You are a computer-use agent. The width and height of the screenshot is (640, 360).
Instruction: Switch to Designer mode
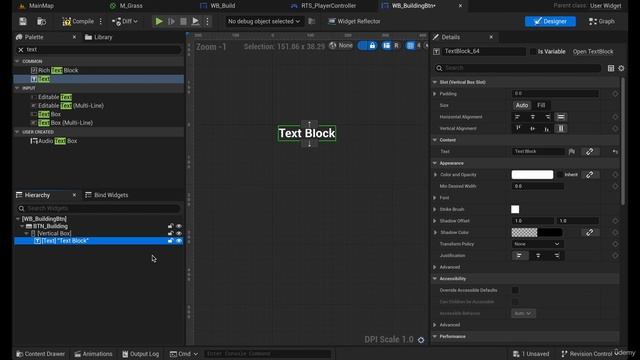(x=550, y=21)
